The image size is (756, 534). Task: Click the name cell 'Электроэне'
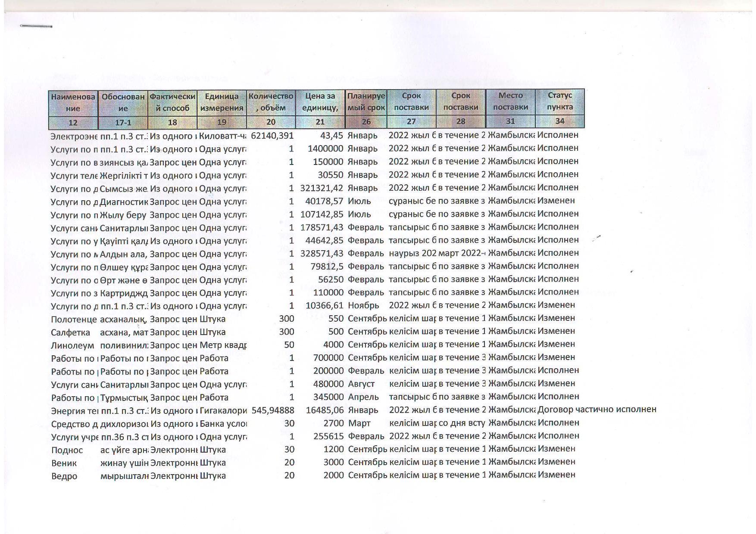(x=74, y=137)
